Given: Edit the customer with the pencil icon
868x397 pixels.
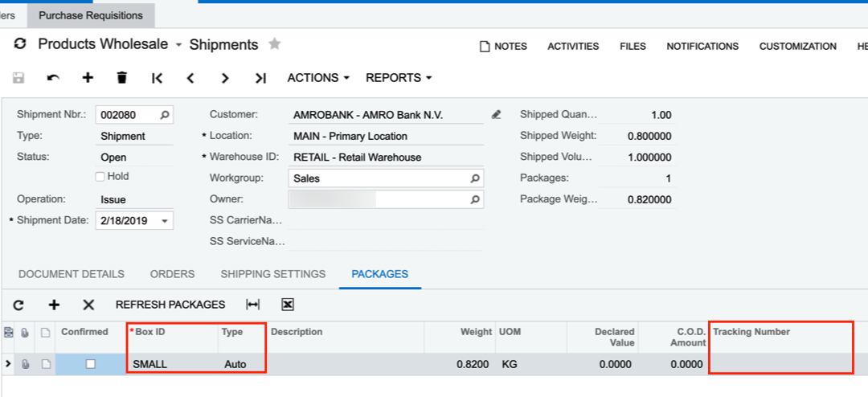Looking at the screenshot, I should (x=497, y=115).
